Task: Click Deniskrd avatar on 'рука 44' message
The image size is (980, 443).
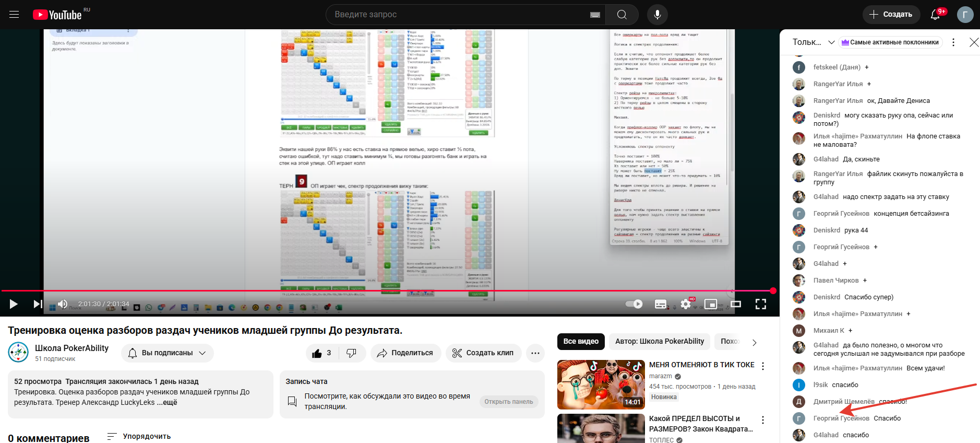Action: coord(799,230)
